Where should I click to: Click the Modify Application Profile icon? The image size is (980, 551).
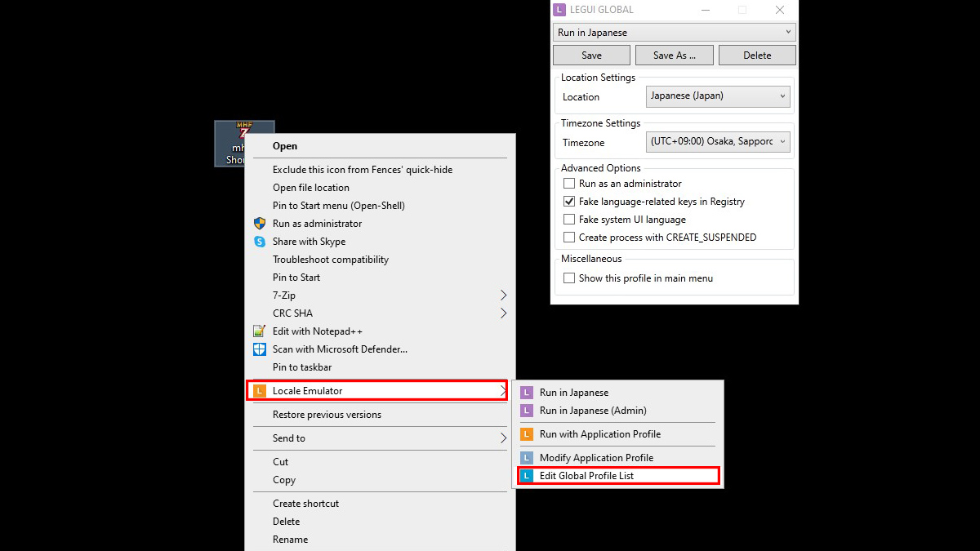point(527,457)
